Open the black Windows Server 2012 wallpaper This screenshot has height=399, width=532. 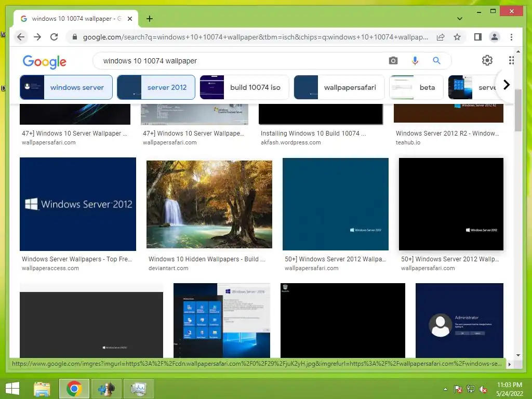coord(451,204)
